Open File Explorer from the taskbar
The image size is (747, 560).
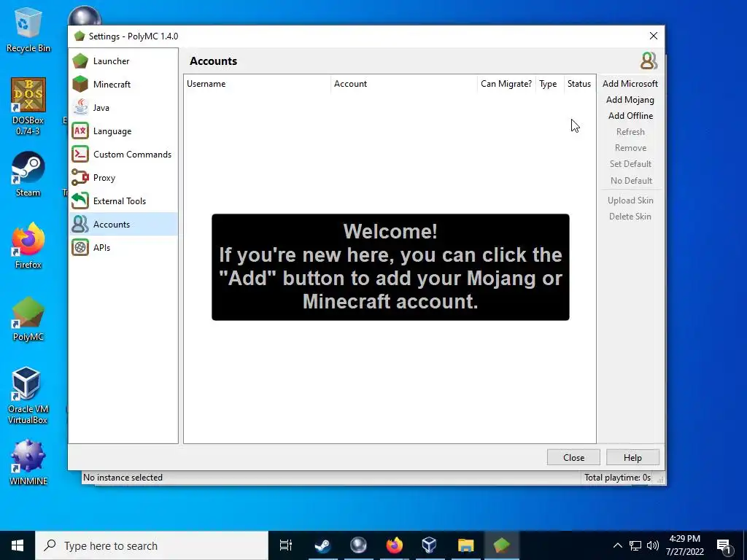[x=465, y=545]
